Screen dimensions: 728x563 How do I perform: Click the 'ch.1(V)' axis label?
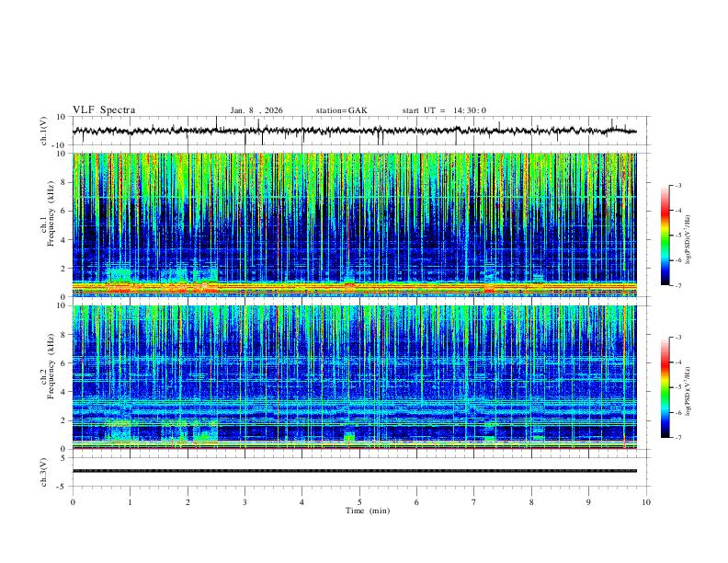coord(44,131)
